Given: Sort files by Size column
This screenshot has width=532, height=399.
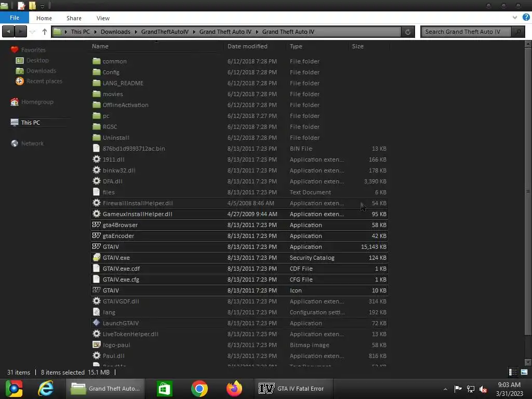Looking at the screenshot, I should click(357, 46).
